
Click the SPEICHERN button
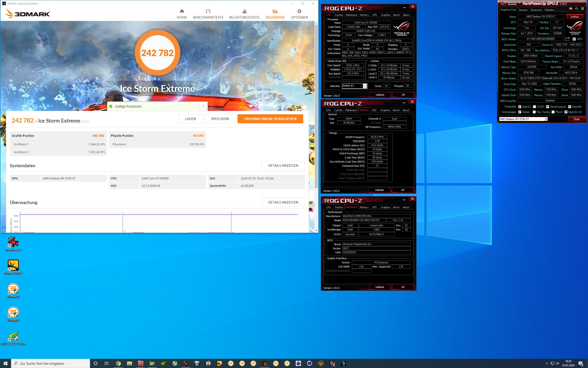(x=220, y=119)
